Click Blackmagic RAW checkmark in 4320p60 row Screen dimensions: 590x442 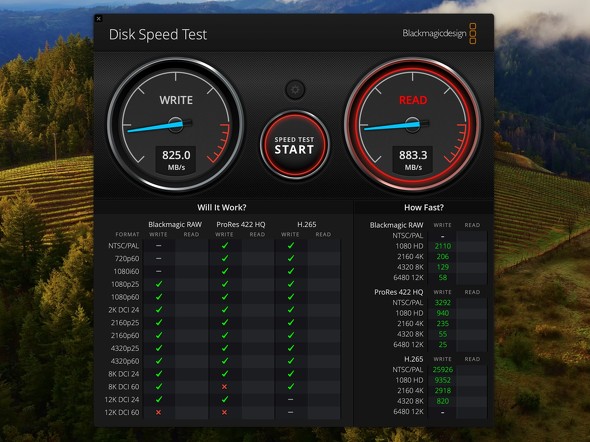coord(159,361)
